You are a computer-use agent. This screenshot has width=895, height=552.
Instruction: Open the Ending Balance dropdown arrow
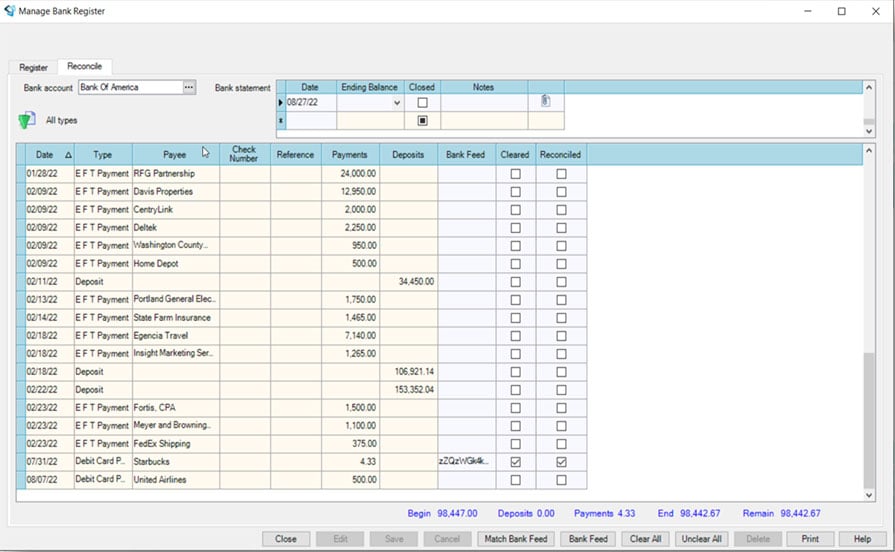coord(397,103)
